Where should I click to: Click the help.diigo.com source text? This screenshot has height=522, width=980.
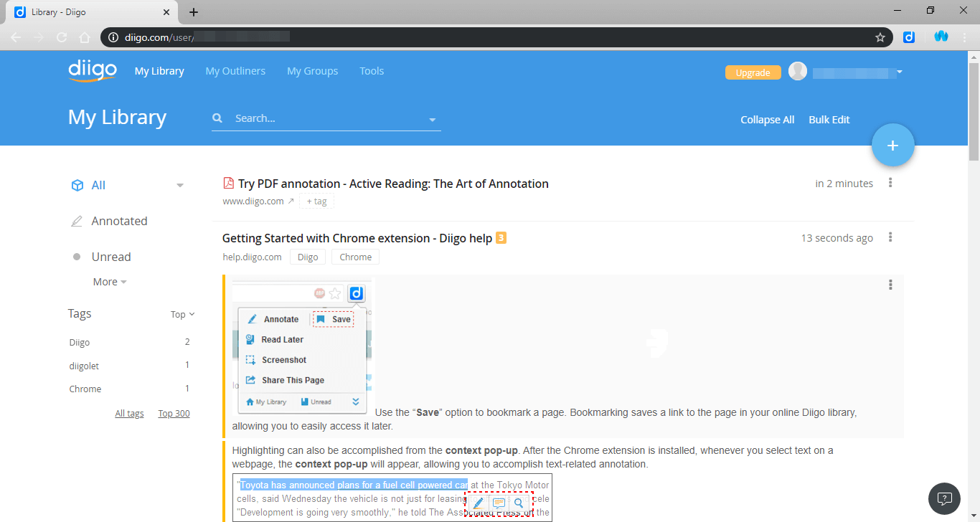(x=252, y=257)
